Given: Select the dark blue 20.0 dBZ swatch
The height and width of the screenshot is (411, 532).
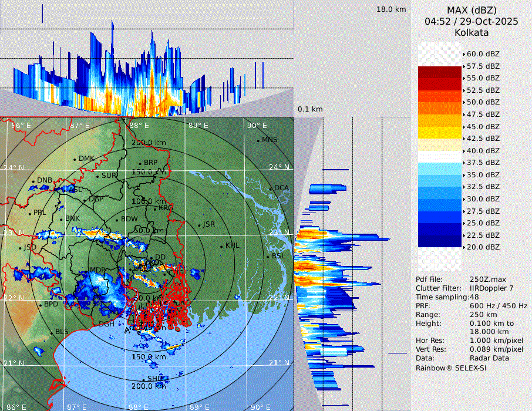Looking at the screenshot, I should point(440,241).
